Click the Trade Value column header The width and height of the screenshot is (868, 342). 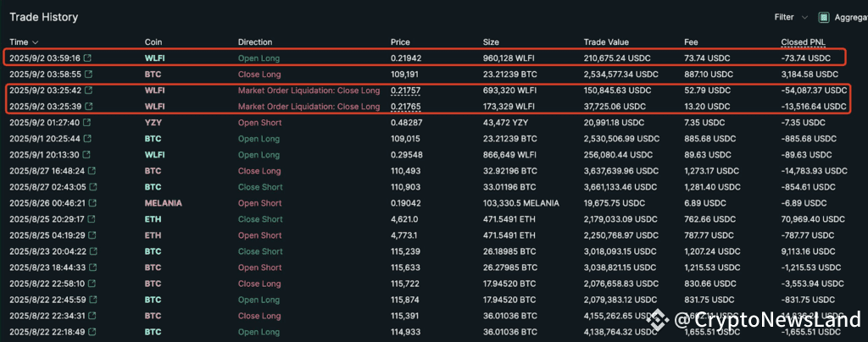(606, 42)
